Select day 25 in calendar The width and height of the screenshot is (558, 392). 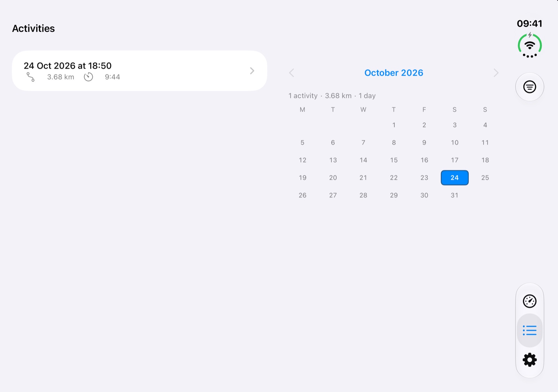pyautogui.click(x=485, y=178)
